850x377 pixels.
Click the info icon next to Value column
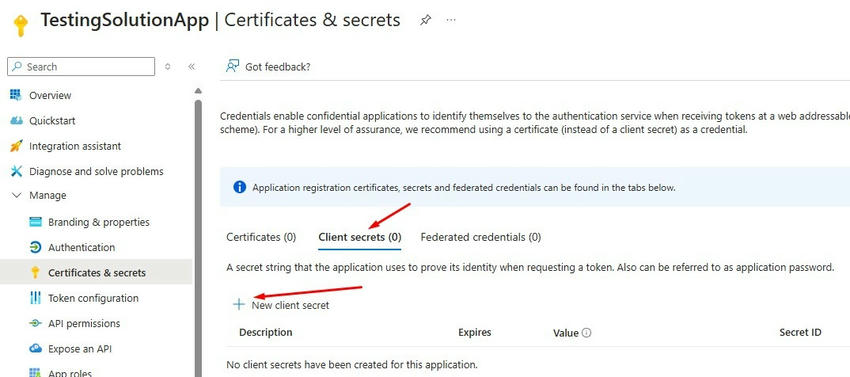pyautogui.click(x=586, y=333)
